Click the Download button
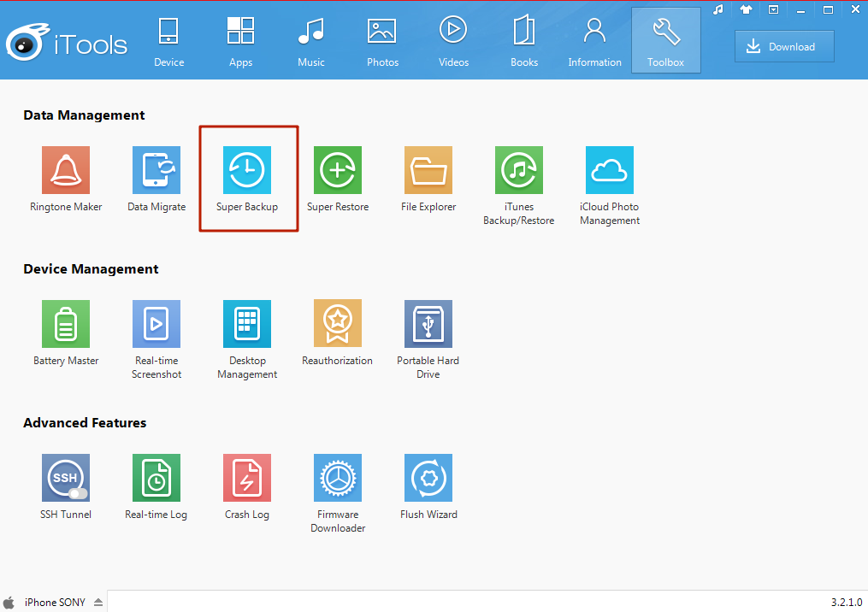 pos(784,47)
